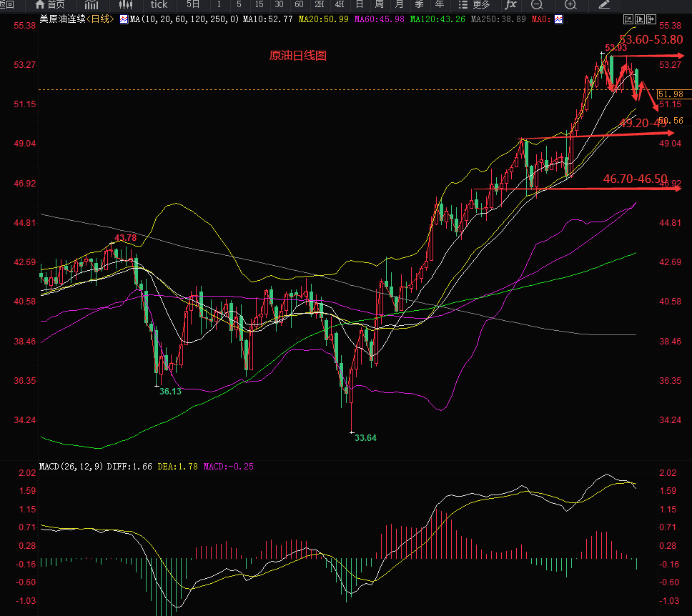This screenshot has height=616, width=692.
Task: Switch to the 周 weekly period
Action: tap(379, 4)
